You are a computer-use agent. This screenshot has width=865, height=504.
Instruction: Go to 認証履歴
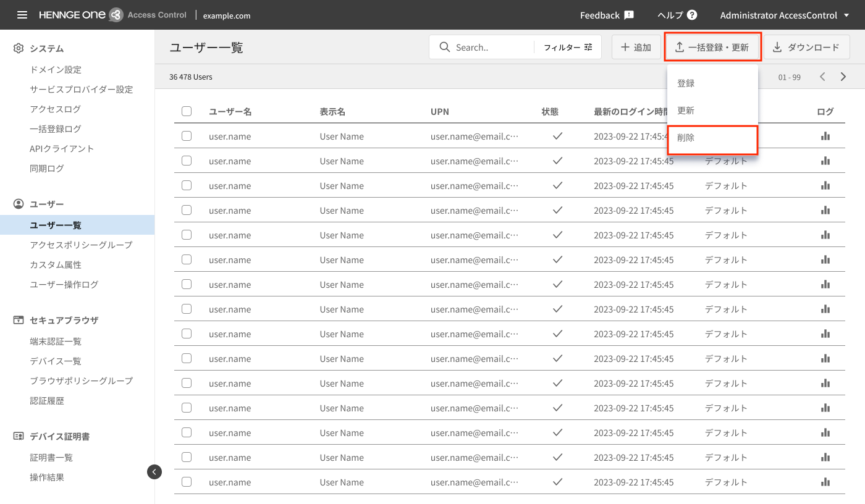point(46,401)
